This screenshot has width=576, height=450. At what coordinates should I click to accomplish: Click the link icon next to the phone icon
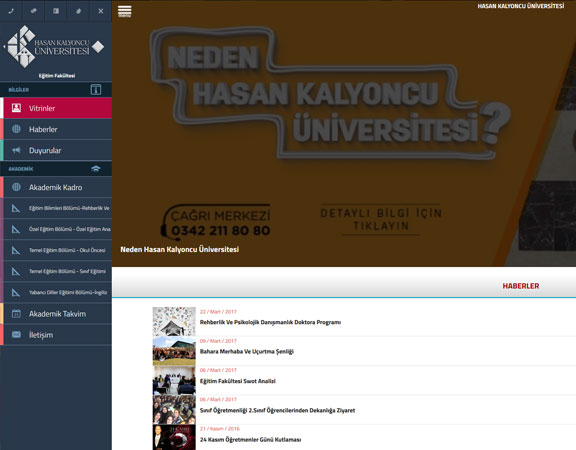(33, 11)
